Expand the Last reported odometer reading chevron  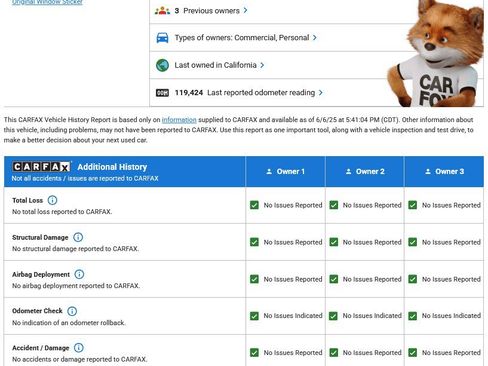320,93
